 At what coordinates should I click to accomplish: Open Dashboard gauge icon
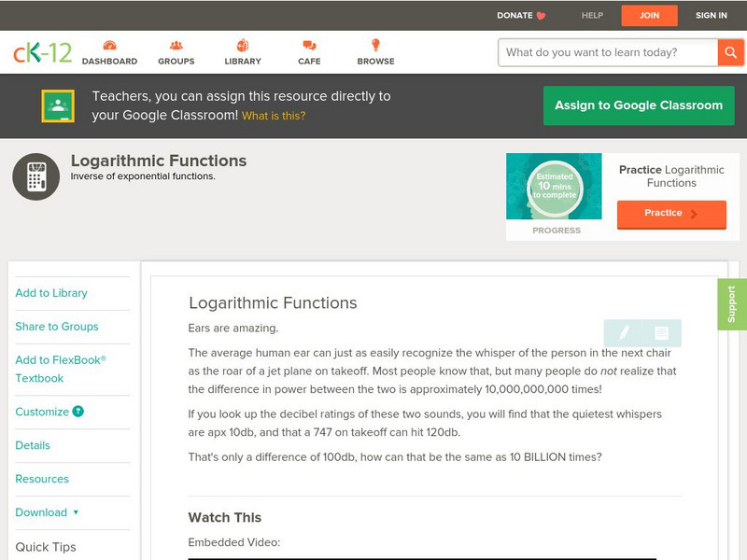pos(109,45)
